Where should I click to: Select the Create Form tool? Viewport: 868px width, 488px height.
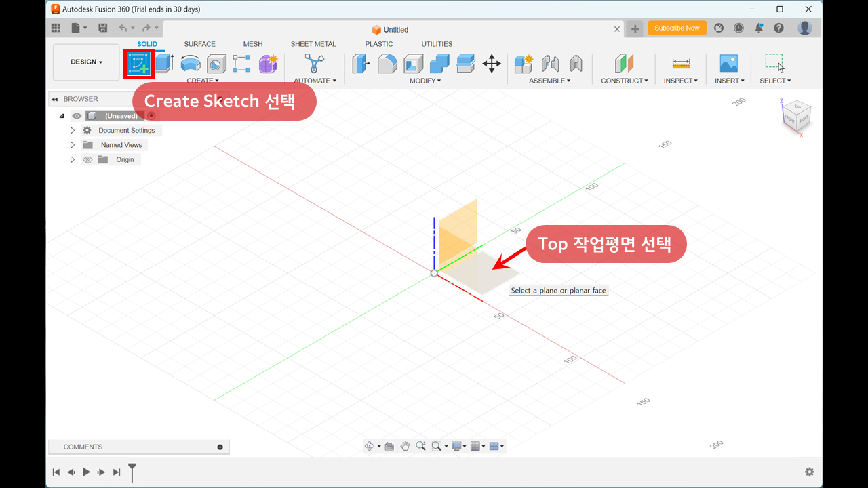click(269, 64)
